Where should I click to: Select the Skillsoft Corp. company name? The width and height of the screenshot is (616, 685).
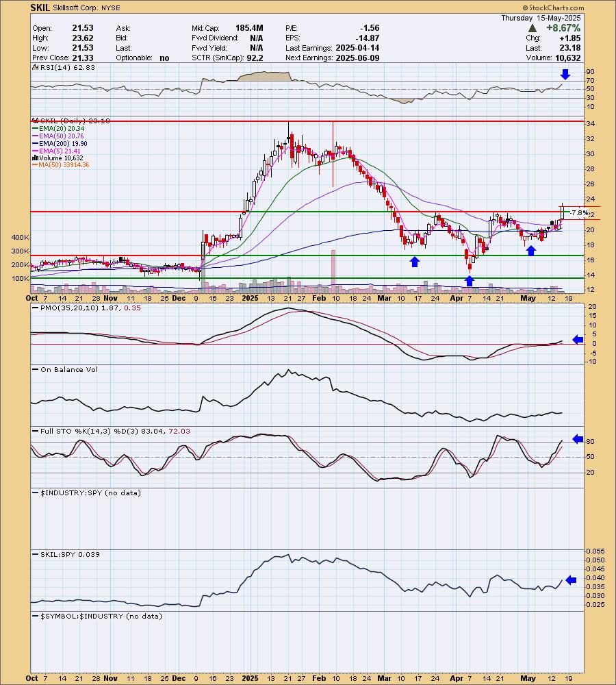click(77, 8)
